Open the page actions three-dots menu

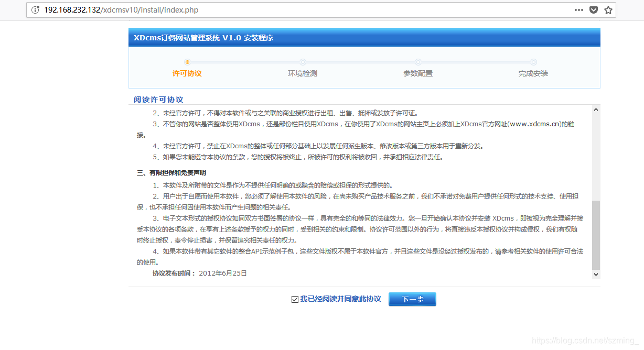[x=578, y=10]
